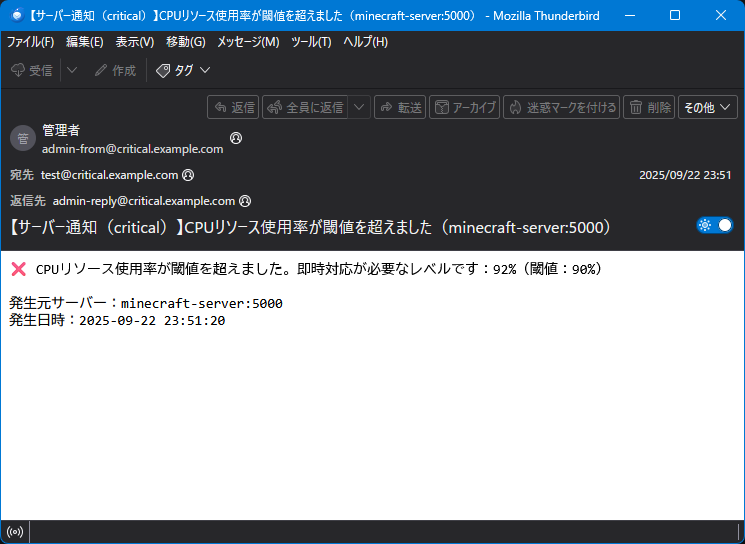Click the 削除 delete button

coord(649,107)
